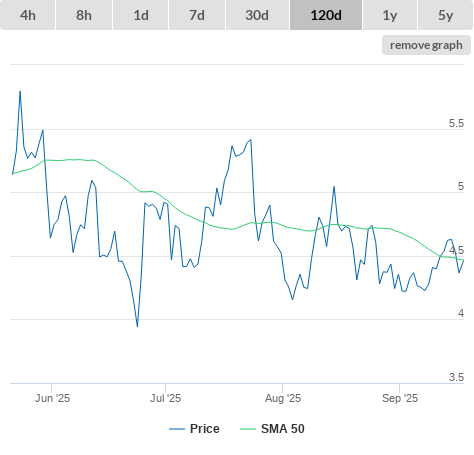This screenshot has height=455, width=474.
Task: Click the blue Price legend line marker
Action: coord(177,429)
